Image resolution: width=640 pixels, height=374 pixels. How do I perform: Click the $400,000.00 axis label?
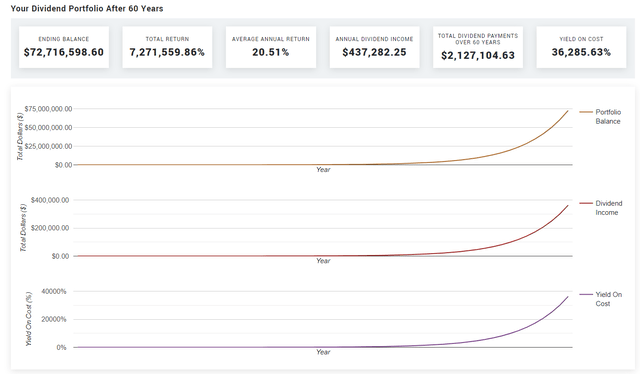click(50, 200)
